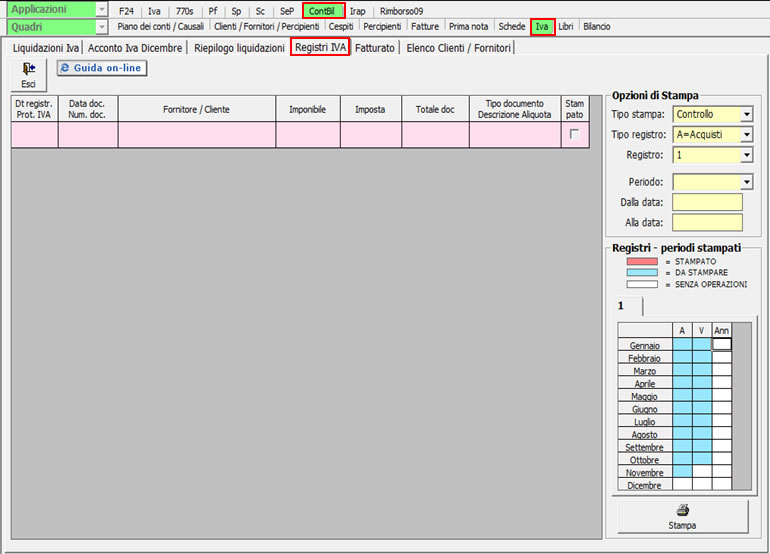
Task: Open the Applicazioni dropdown
Action: pyautogui.click(x=102, y=10)
